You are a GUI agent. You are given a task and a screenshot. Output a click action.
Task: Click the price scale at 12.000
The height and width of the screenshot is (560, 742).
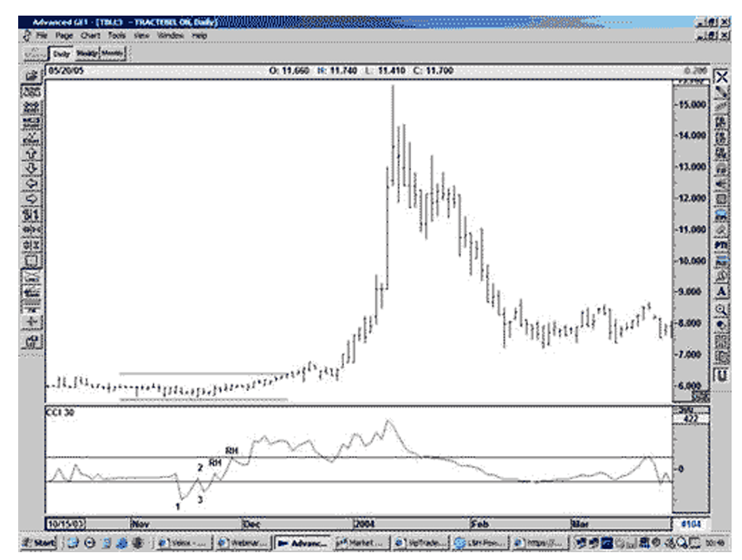tap(693, 198)
